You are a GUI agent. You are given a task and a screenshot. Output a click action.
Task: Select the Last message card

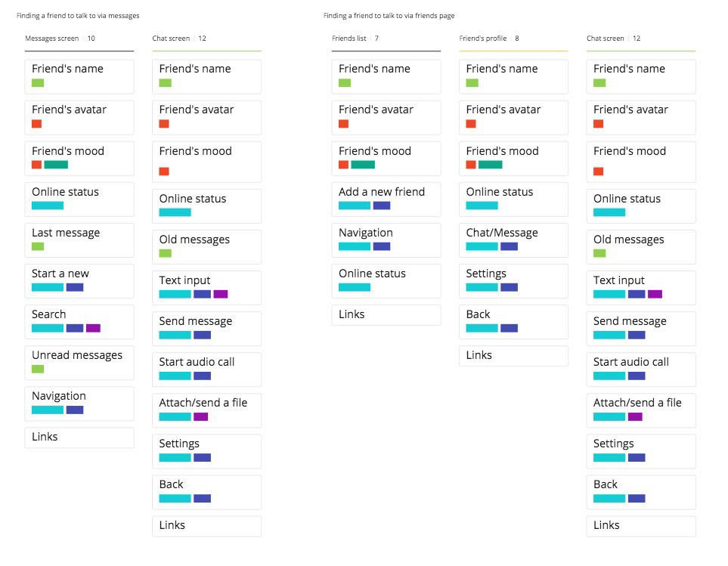click(x=79, y=240)
